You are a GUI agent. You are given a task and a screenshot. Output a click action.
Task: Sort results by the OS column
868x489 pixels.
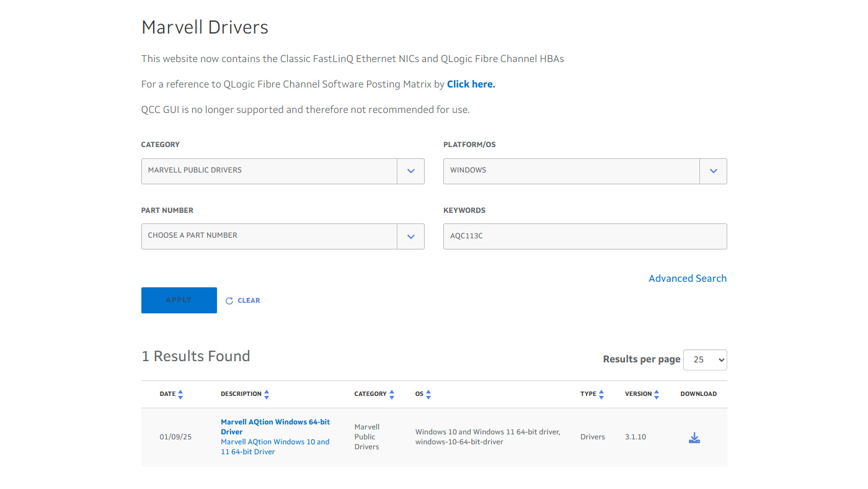pos(428,393)
